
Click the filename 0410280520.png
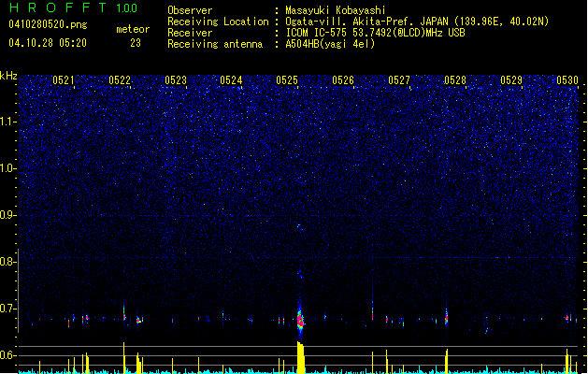(x=48, y=24)
